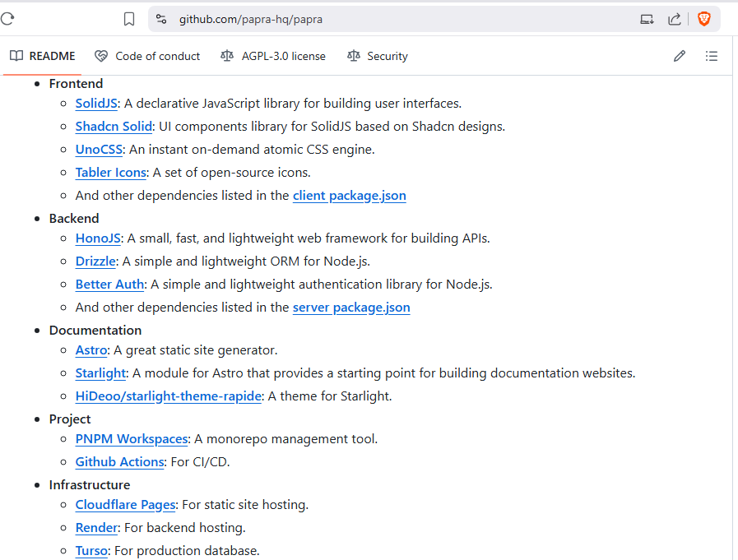Click the Backend list heading
738x560 pixels.
[74, 219]
